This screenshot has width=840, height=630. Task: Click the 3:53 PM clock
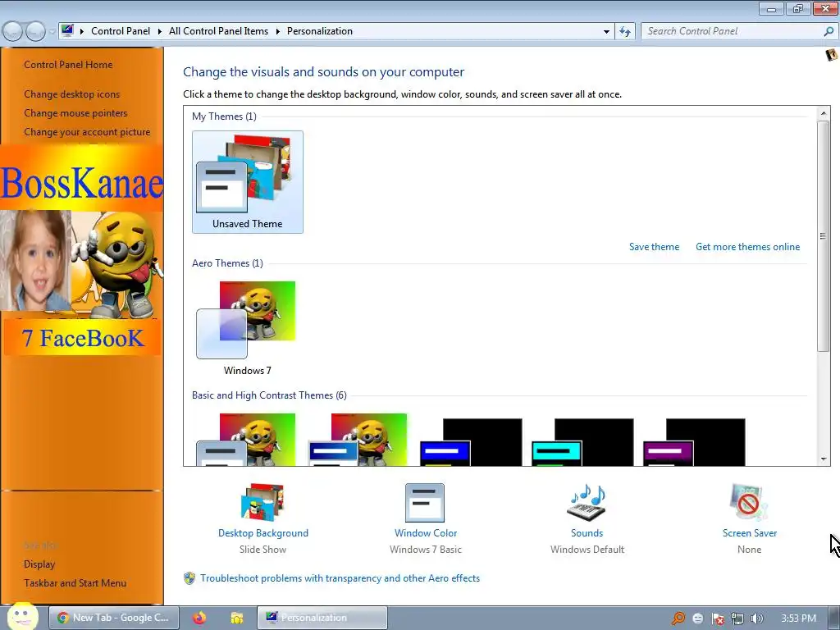tap(798, 619)
